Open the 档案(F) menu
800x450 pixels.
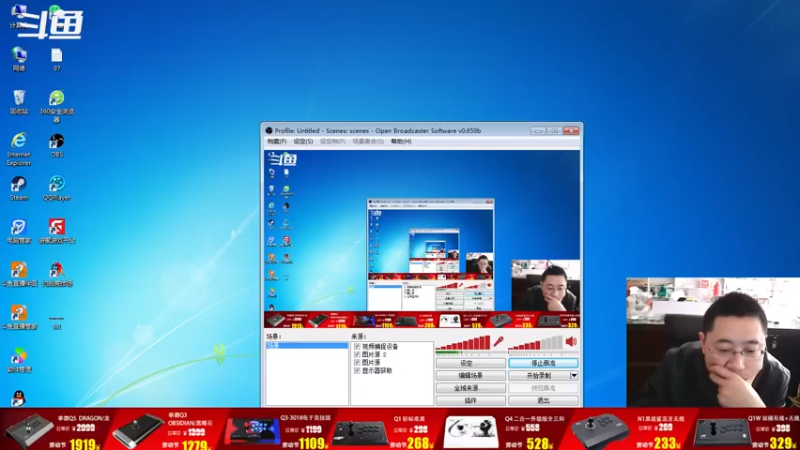point(277,141)
